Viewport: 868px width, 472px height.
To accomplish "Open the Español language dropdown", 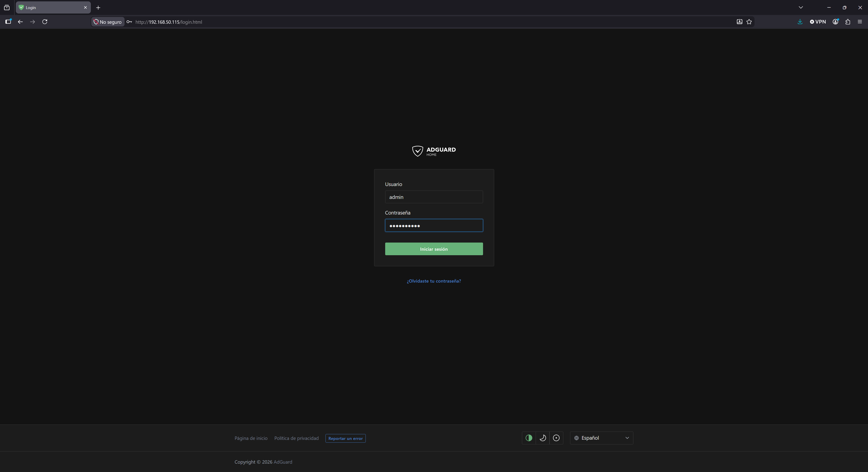I will pyautogui.click(x=601, y=438).
